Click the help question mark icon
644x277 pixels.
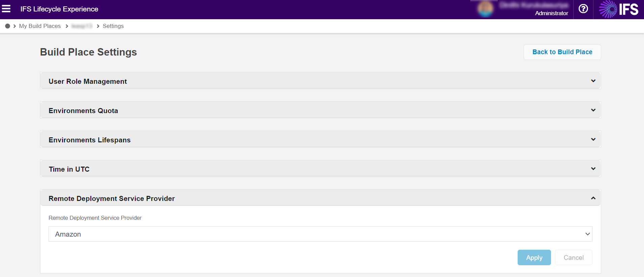tap(583, 9)
